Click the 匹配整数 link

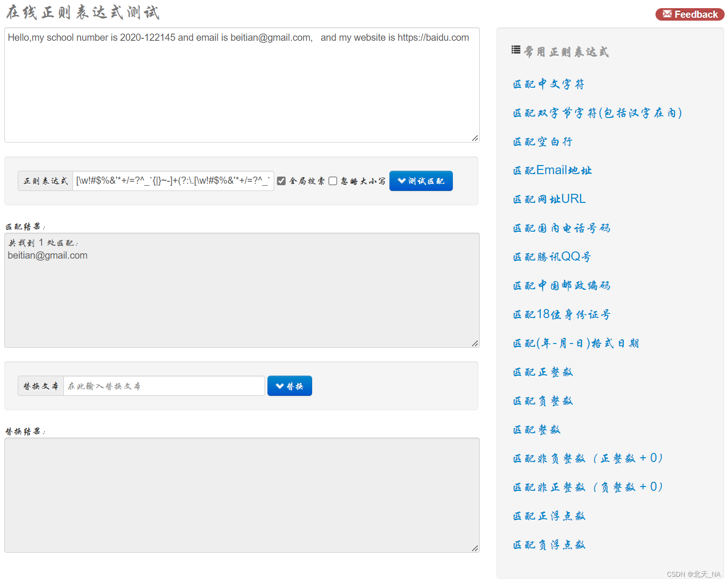tap(537, 429)
